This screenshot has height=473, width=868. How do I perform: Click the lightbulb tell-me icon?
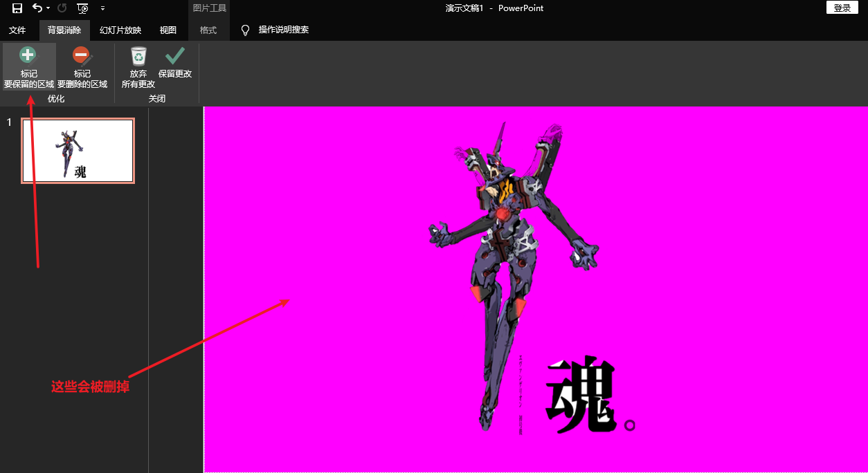pyautogui.click(x=244, y=30)
